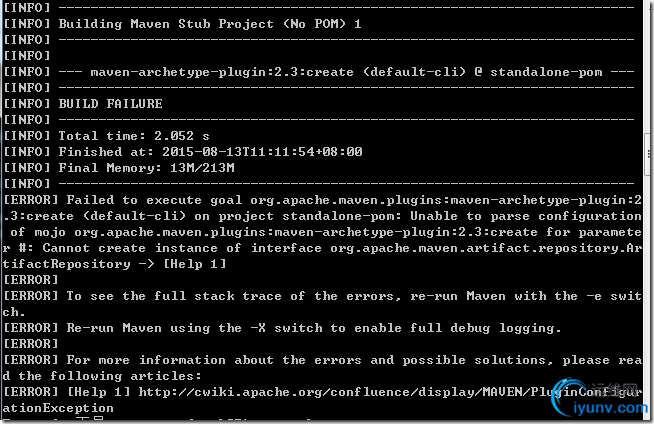Click the [Help 1] reference after ArtifactRepository

(194, 264)
